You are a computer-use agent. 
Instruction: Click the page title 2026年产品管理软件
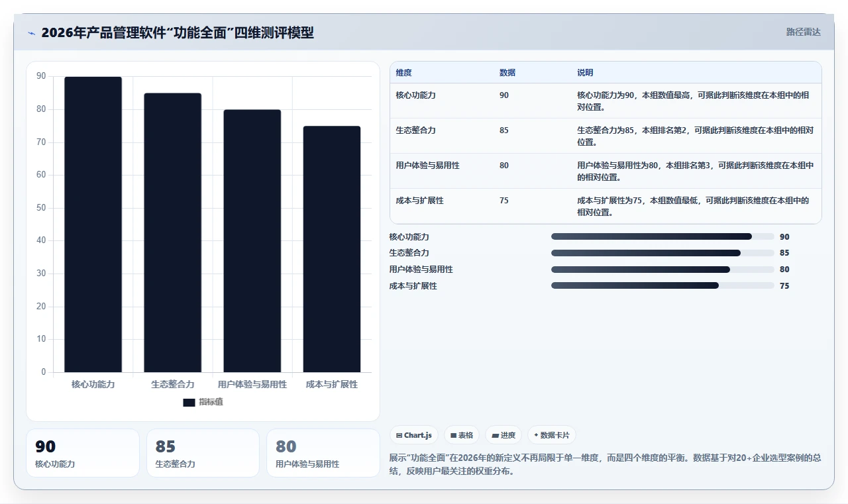178,32
